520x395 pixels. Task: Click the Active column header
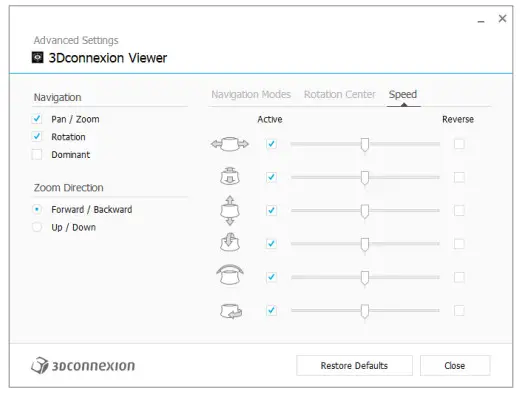(x=270, y=119)
